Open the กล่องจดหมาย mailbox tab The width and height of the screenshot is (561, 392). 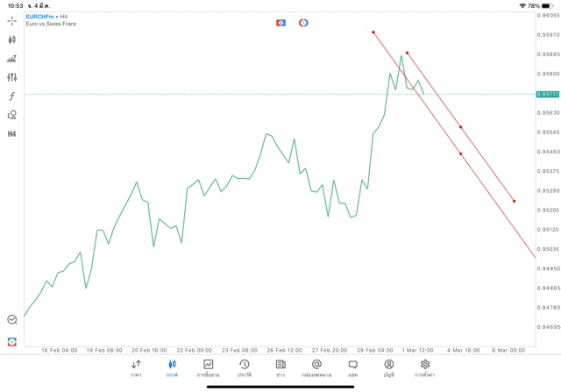[316, 368]
